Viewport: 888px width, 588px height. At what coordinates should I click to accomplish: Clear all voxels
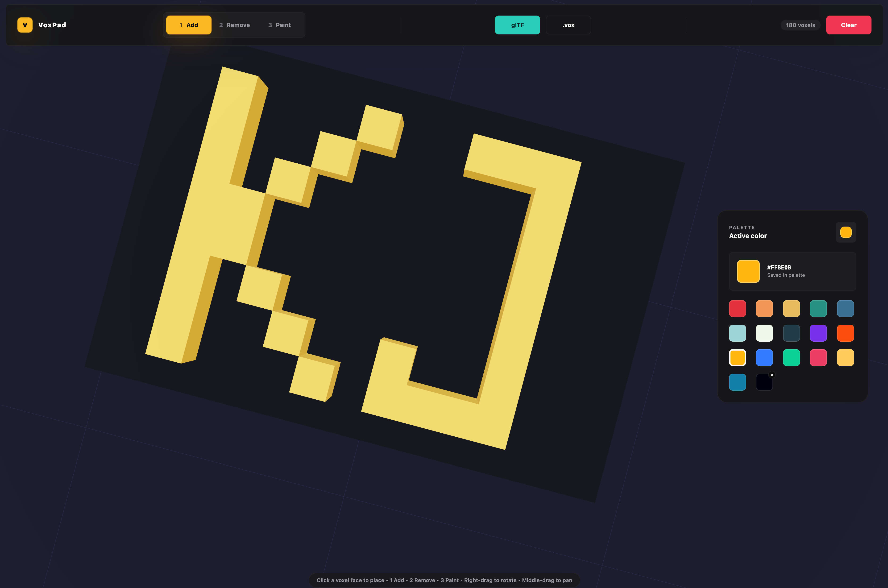pos(849,25)
